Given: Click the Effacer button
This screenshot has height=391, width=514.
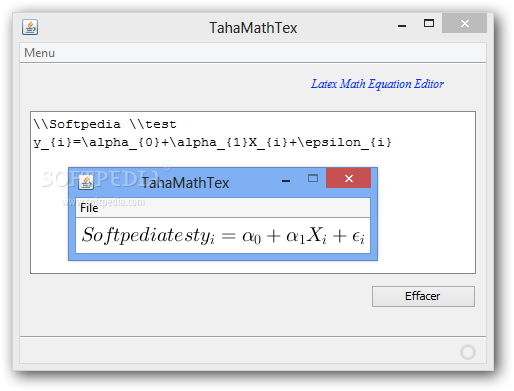Looking at the screenshot, I should point(423,296).
